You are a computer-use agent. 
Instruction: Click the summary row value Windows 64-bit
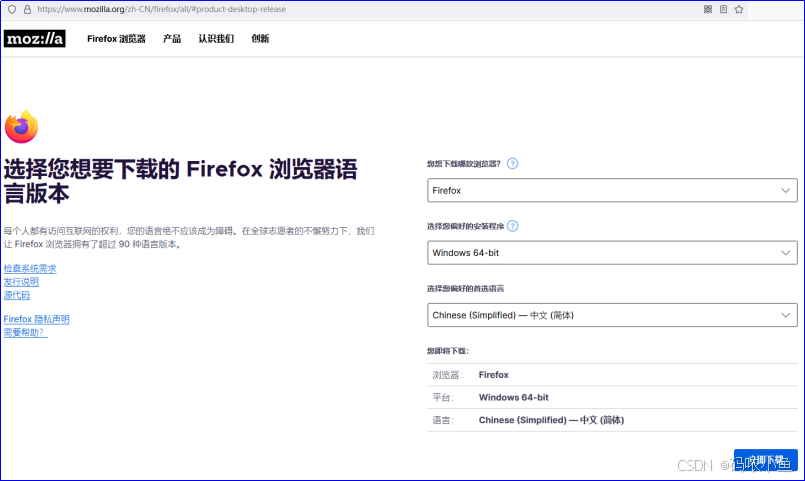(x=513, y=397)
